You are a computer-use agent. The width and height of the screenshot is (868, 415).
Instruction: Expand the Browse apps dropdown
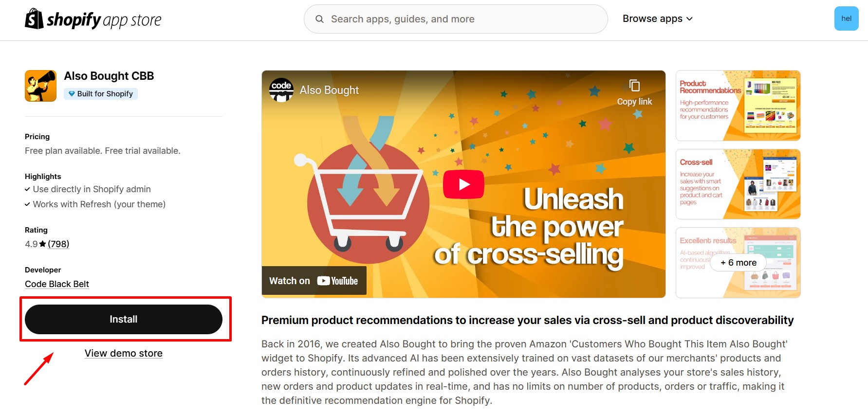pyautogui.click(x=657, y=18)
